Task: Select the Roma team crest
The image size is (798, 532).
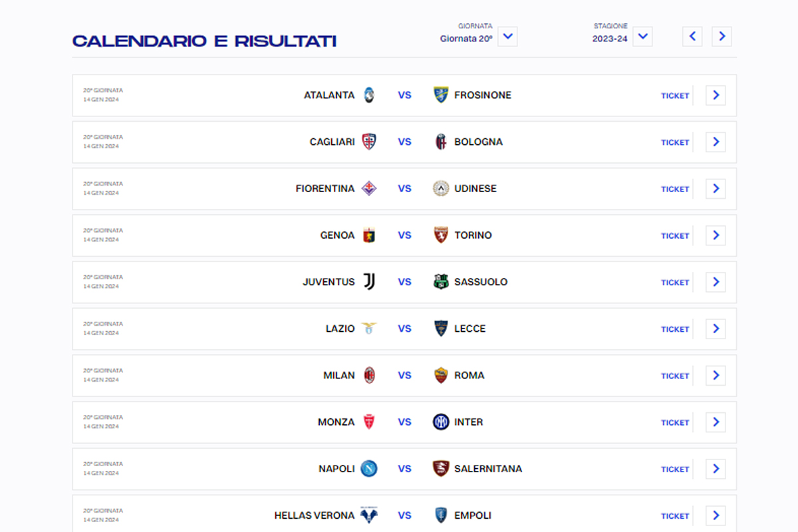Action: 441,375
